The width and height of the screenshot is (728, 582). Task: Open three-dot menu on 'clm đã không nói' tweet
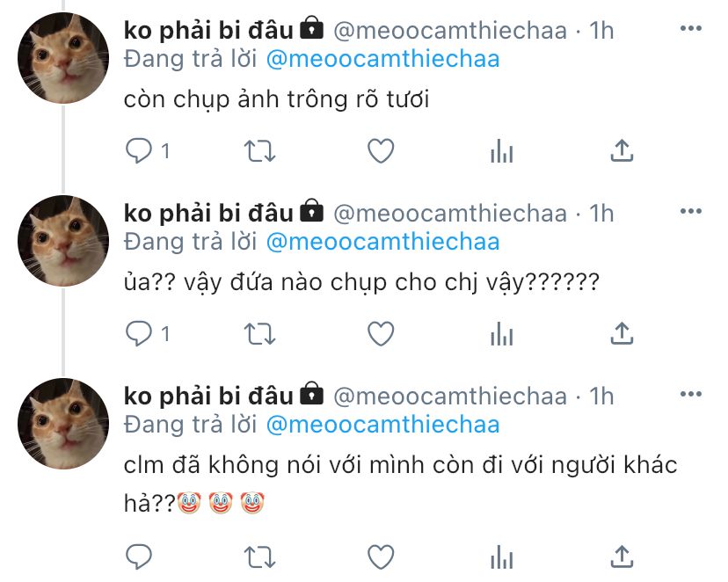[x=691, y=394]
